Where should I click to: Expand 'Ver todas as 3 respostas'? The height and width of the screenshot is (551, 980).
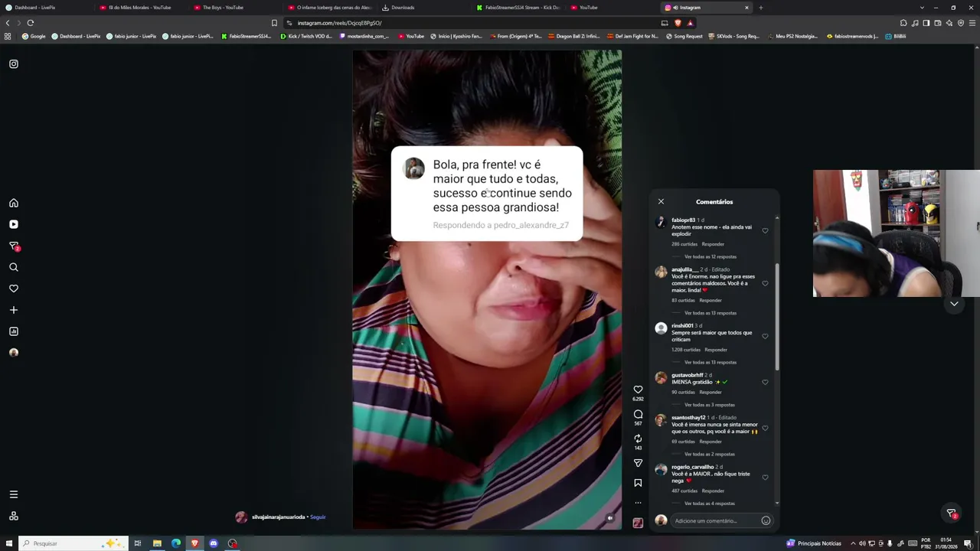click(x=710, y=405)
